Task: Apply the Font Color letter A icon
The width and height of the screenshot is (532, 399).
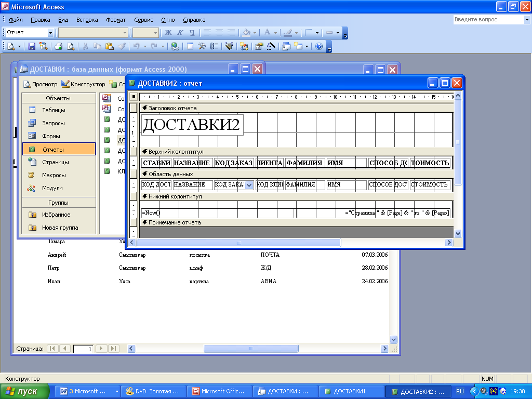Action: pos(268,33)
